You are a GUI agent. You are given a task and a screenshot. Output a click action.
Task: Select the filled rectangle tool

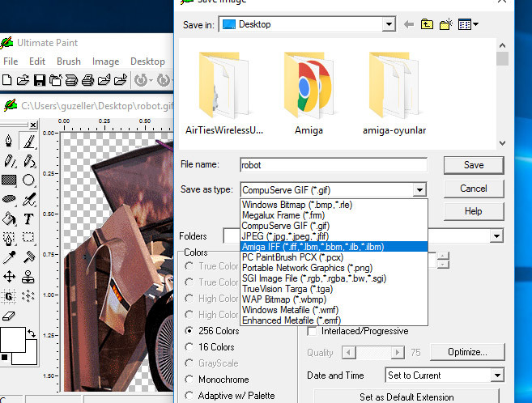(x=9, y=180)
